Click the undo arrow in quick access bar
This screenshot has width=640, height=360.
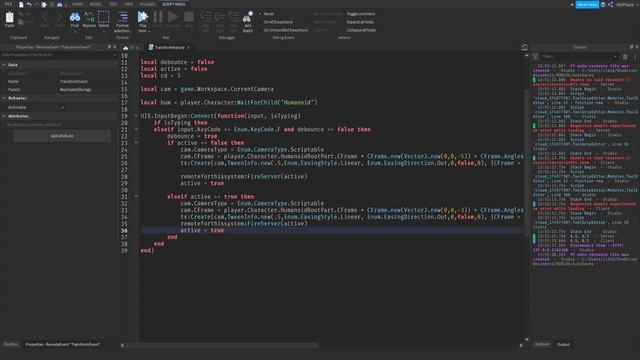(29, 4)
